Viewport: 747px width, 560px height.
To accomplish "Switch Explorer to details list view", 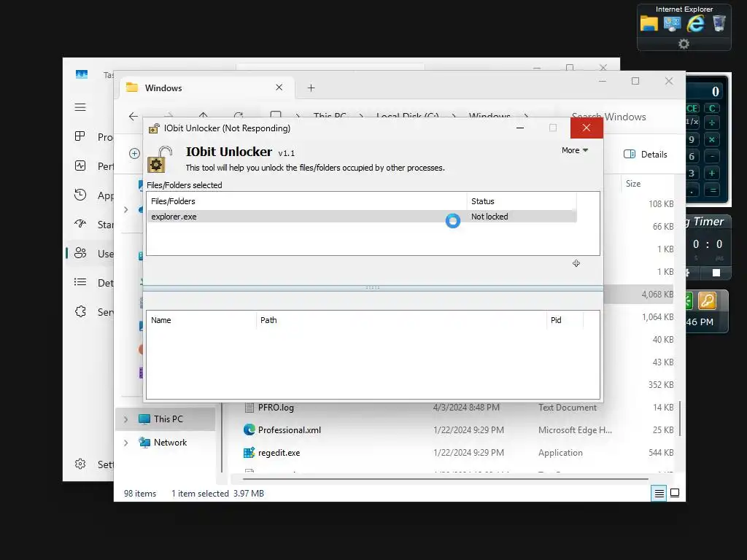I will click(x=659, y=493).
